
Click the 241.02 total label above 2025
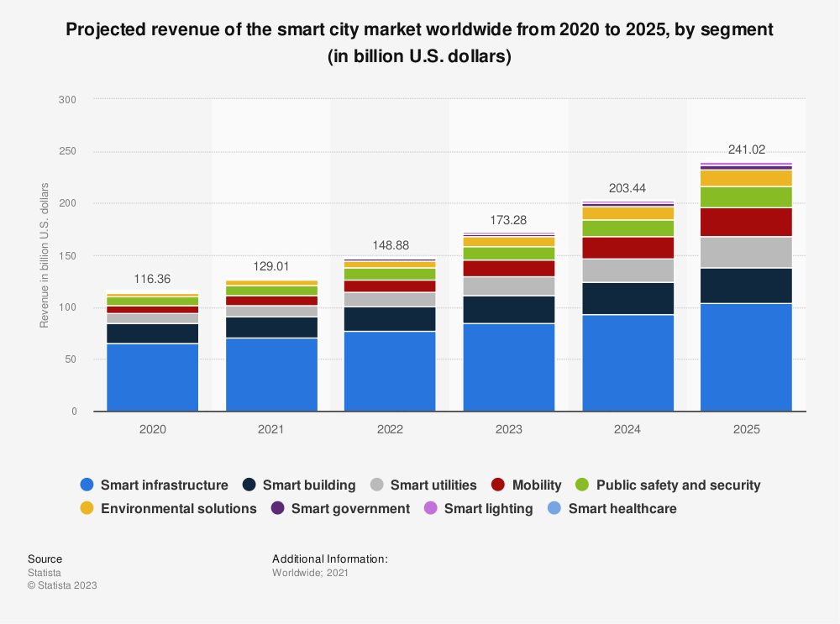(x=746, y=149)
